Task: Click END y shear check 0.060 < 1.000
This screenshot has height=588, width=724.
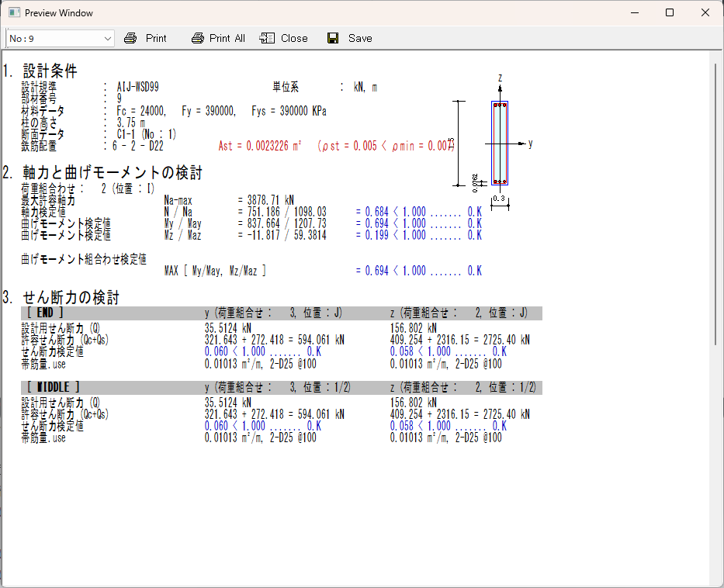Action: tap(235, 351)
